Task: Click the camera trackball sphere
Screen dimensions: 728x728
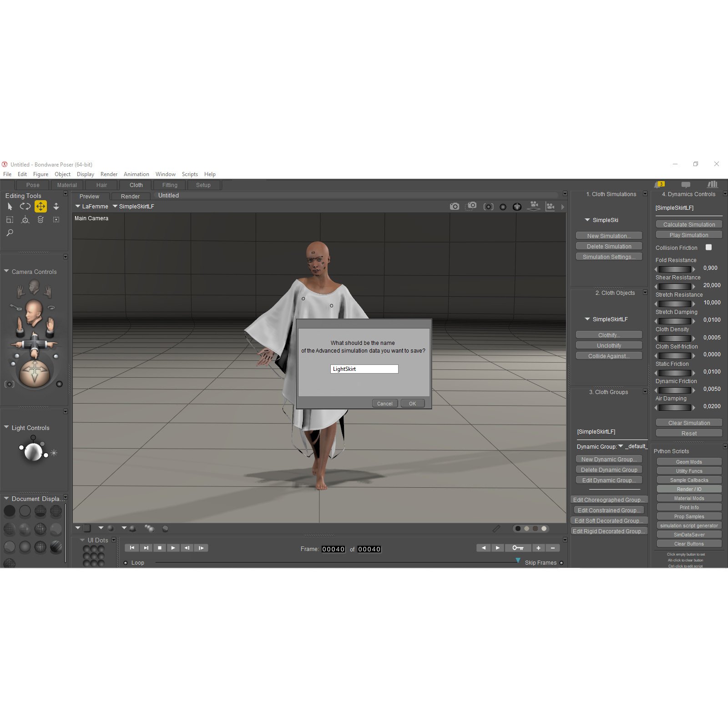Action: 35,373
